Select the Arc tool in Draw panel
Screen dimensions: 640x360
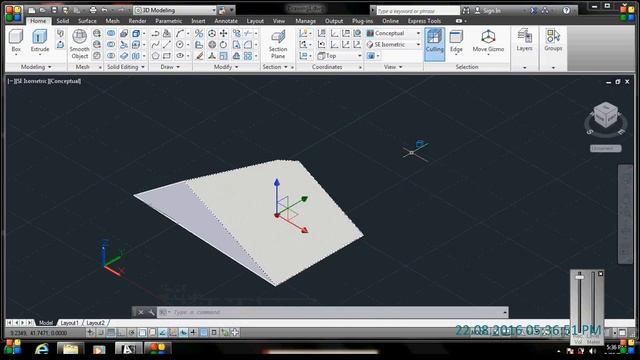point(180,33)
